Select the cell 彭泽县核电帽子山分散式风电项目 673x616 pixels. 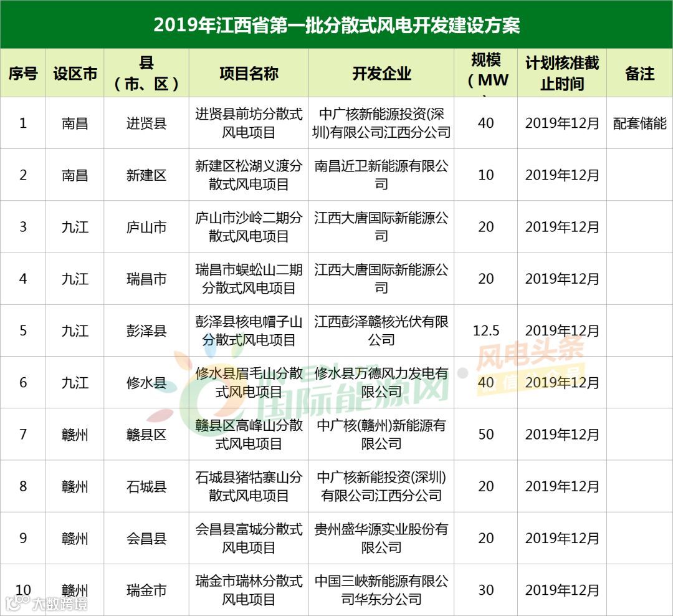click(x=249, y=331)
